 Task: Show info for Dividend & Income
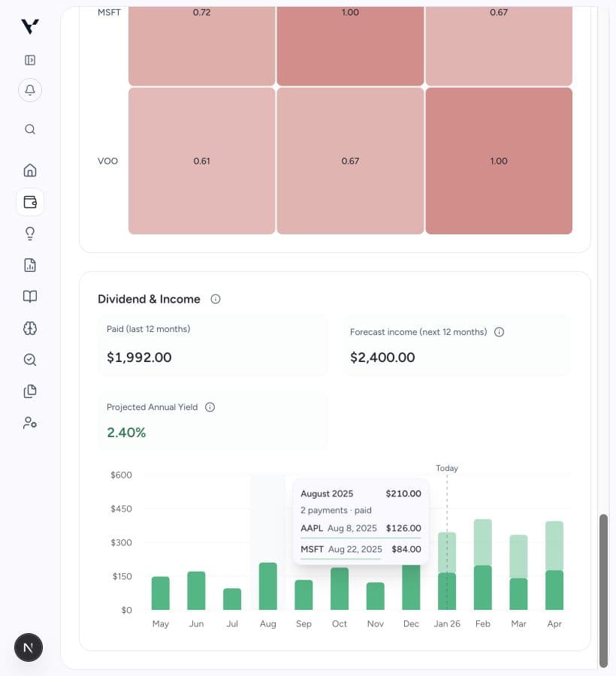click(216, 299)
